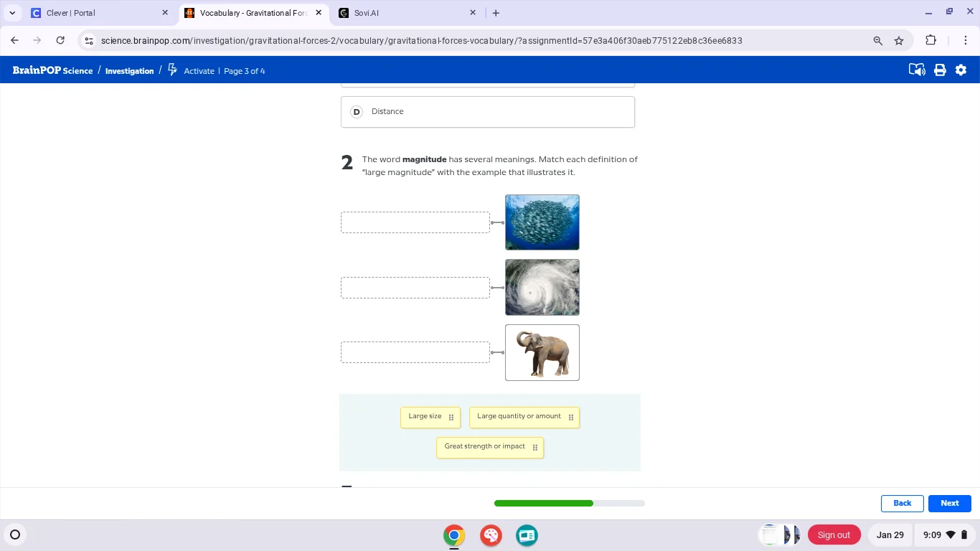Open the tab search dropdown arrow
Viewport: 980px width, 551px height.
point(12,13)
